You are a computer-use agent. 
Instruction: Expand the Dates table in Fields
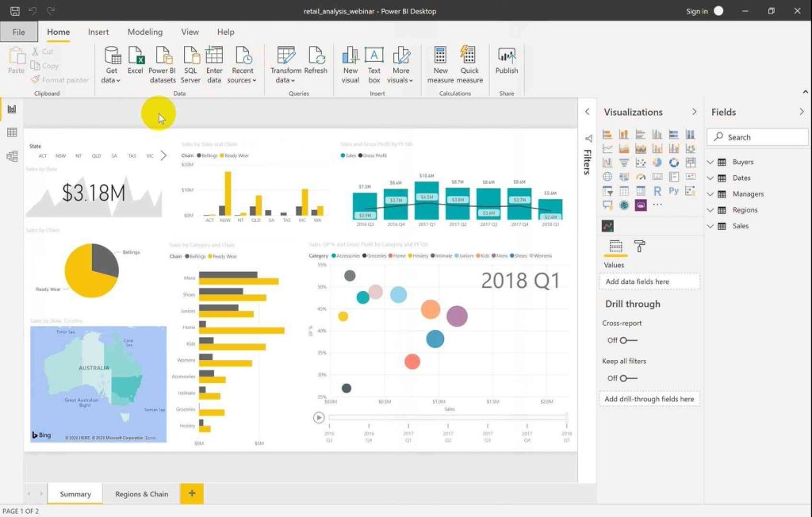tap(710, 178)
